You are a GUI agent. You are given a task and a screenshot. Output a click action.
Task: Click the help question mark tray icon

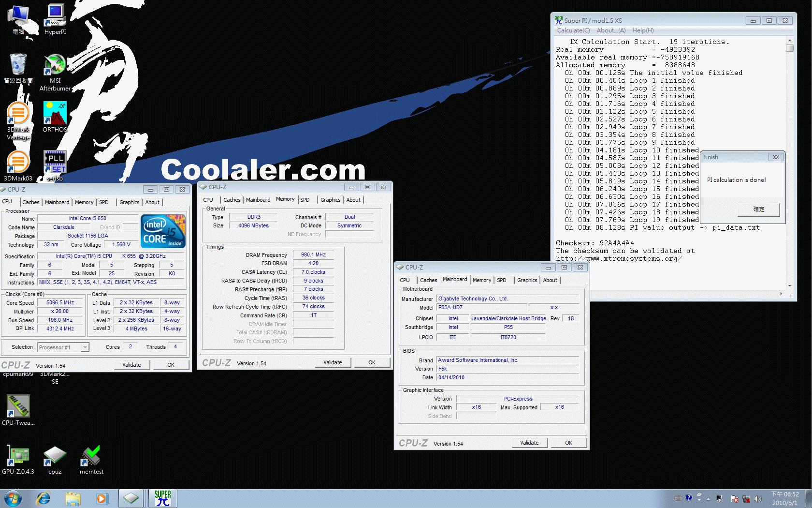coord(688,498)
